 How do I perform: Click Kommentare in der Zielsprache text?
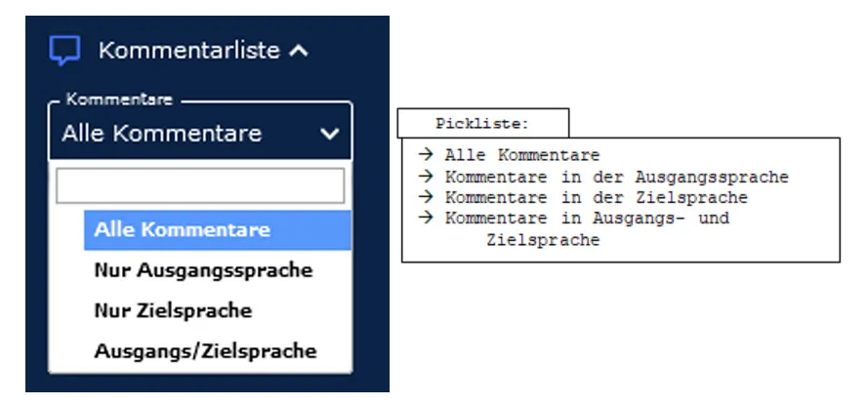[x=597, y=197]
